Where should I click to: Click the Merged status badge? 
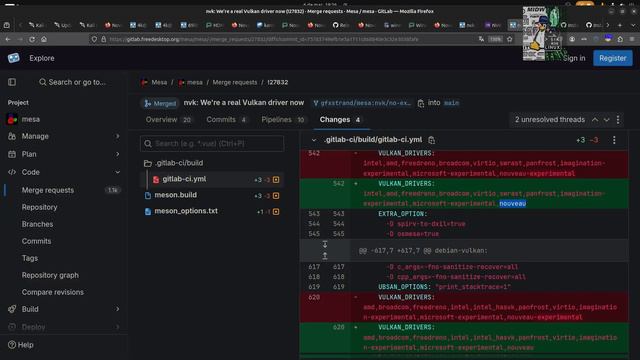(160, 103)
